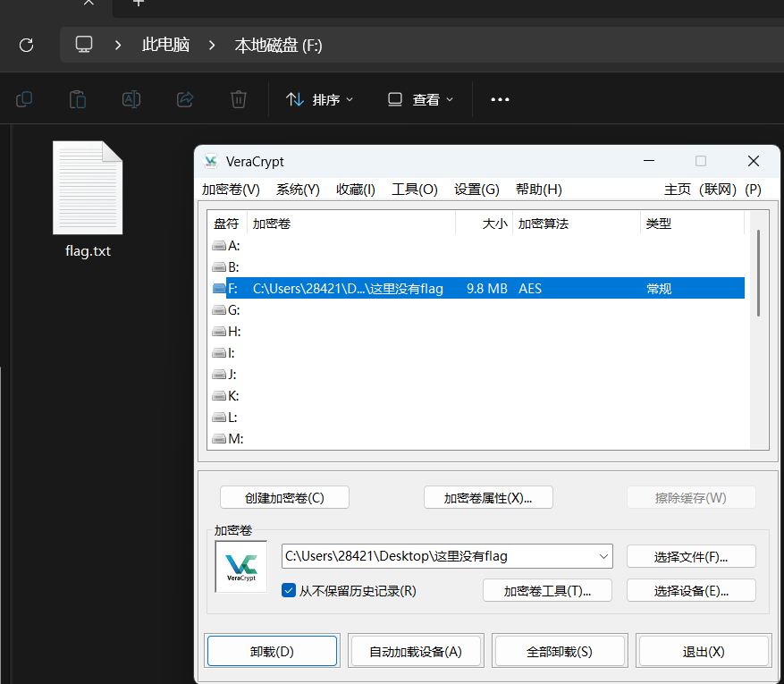Click the rename icon in Explorer toolbar
The height and width of the screenshot is (684, 784).
pyautogui.click(x=131, y=99)
